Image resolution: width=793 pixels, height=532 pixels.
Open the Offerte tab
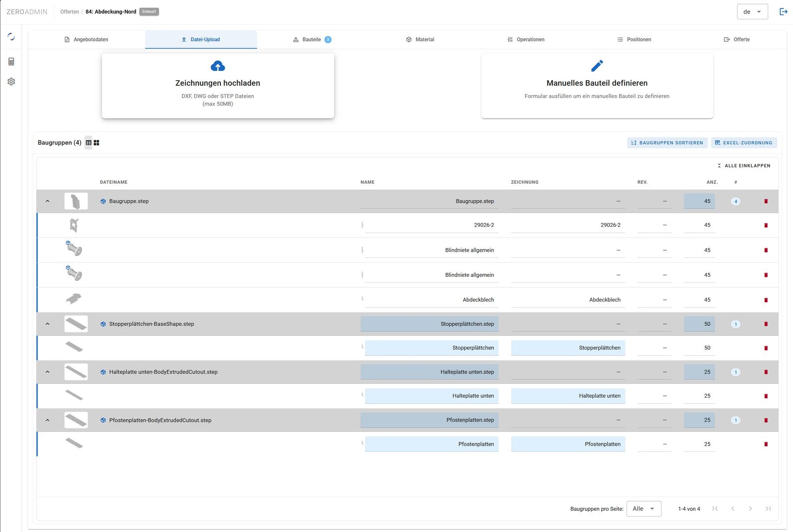click(x=736, y=40)
